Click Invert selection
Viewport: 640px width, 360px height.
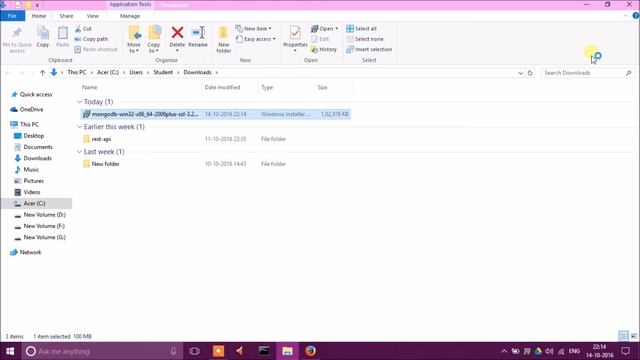click(x=369, y=49)
